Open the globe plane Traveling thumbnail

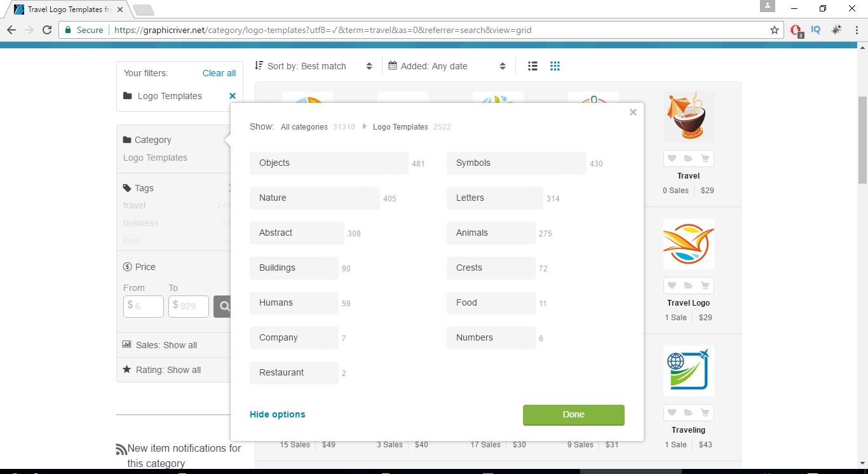click(689, 371)
